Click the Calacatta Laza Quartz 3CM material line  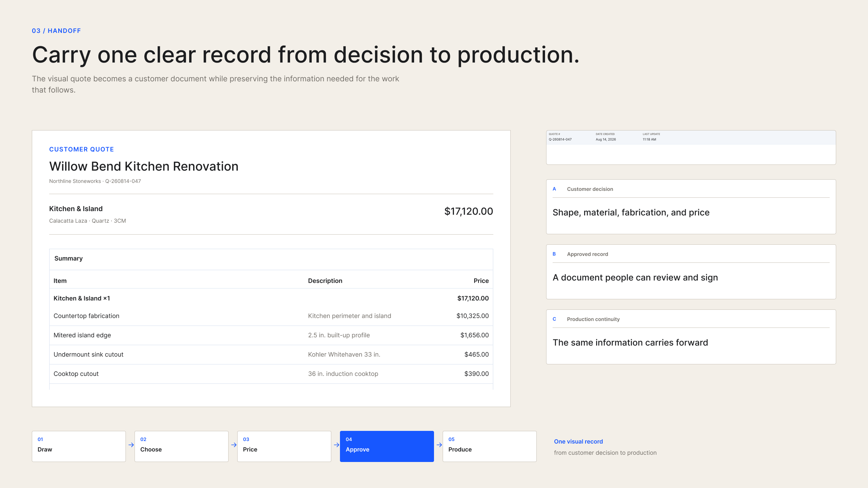click(88, 221)
